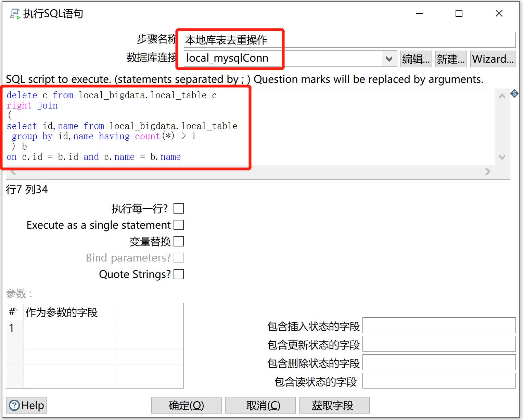The image size is (523, 420).
Task: Click the SQL step icon in title bar
Action: [14, 14]
